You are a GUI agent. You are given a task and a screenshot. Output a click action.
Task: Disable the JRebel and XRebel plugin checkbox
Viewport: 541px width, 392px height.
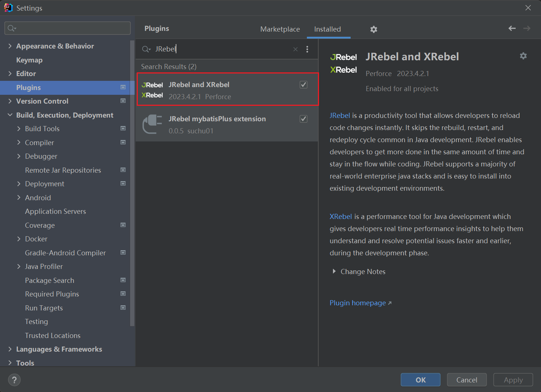(304, 85)
